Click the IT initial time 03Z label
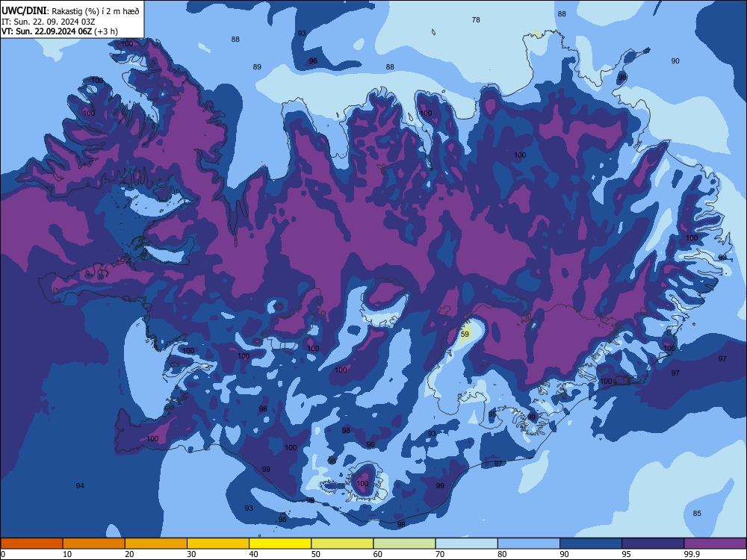 click(x=48, y=22)
